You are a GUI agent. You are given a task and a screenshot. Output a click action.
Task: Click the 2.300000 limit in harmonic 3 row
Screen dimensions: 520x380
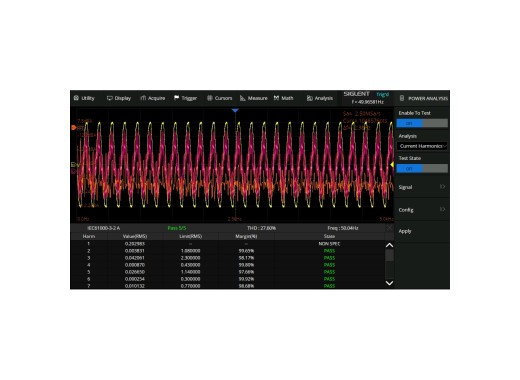190,258
